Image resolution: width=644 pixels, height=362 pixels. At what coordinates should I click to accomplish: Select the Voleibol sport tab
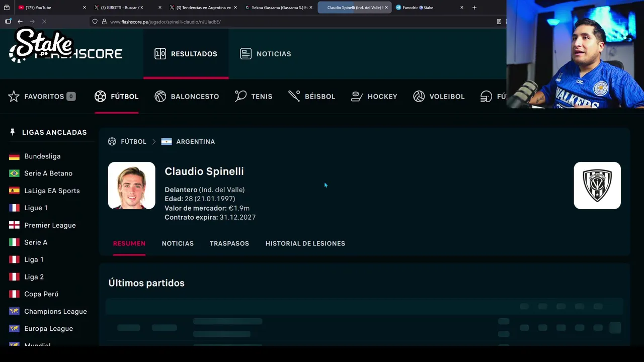(438, 97)
